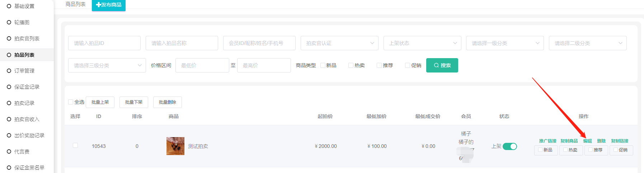Check the 热卖 filter checkbox
644x173 pixels.
(351, 65)
